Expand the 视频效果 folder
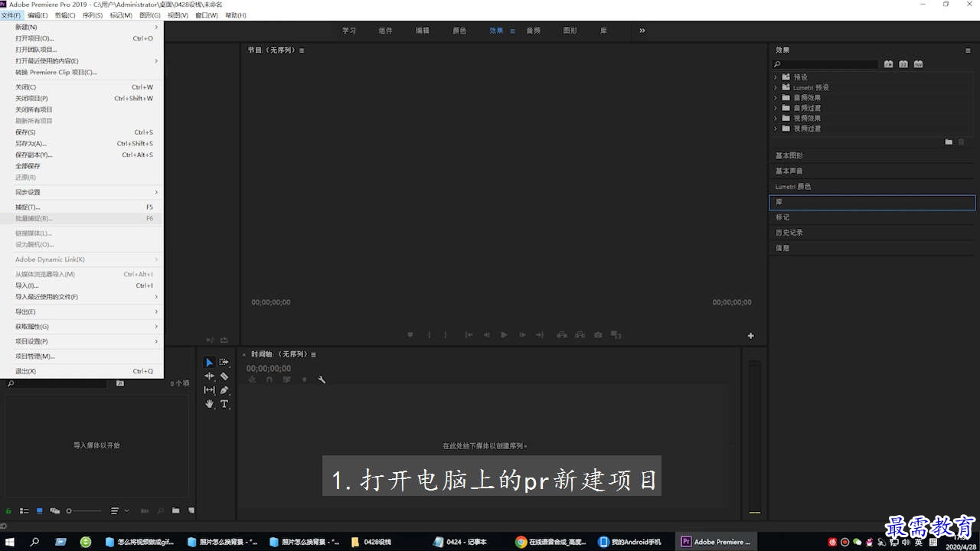The image size is (980, 551). click(x=776, y=119)
